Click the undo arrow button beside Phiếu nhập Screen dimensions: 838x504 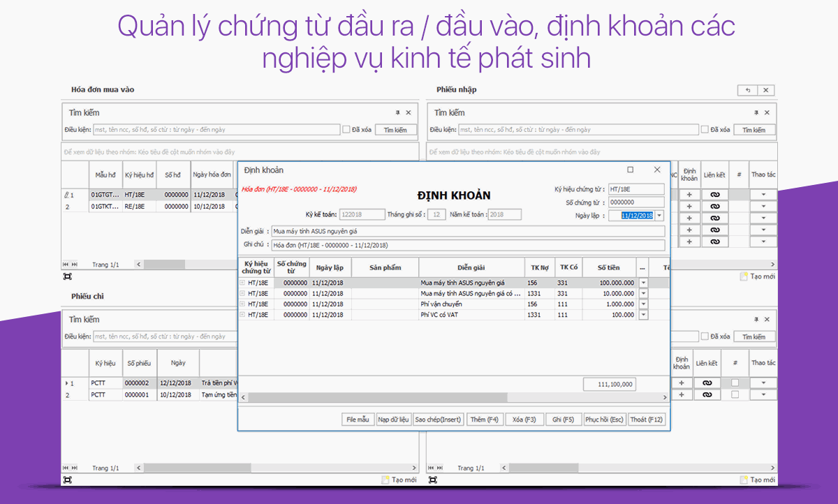tap(747, 90)
